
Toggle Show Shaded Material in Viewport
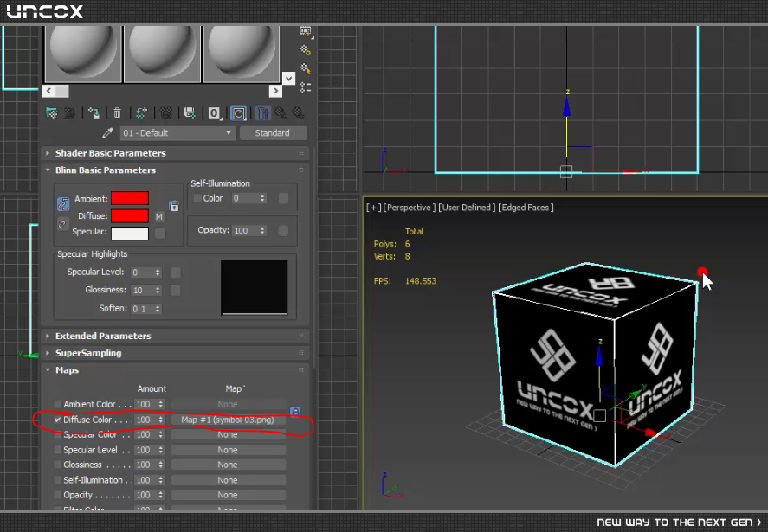(238, 113)
